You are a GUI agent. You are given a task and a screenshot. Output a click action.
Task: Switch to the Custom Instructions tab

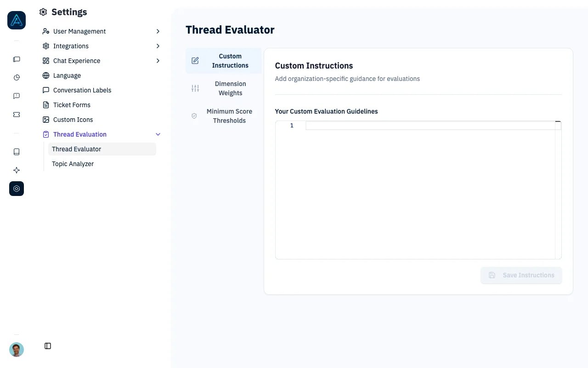(x=224, y=61)
